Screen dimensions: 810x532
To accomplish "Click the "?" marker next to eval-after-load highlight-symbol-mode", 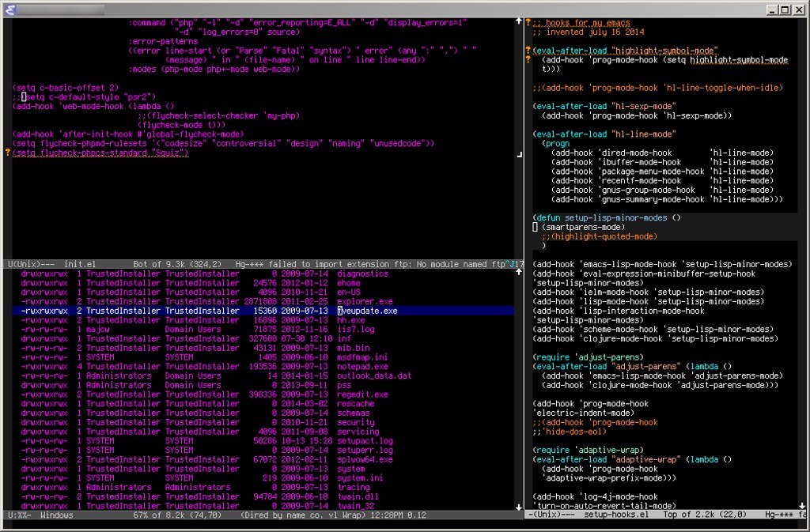I will click(x=527, y=50).
